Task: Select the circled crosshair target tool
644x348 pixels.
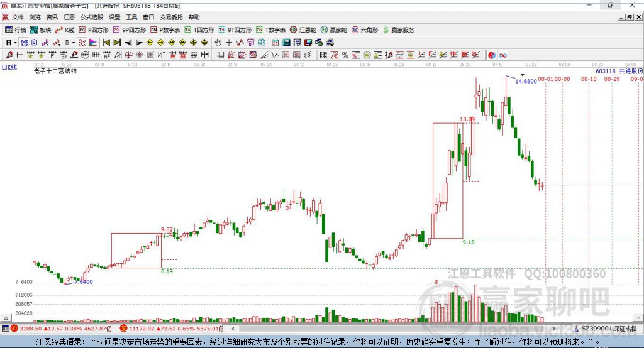Action: 128,55
